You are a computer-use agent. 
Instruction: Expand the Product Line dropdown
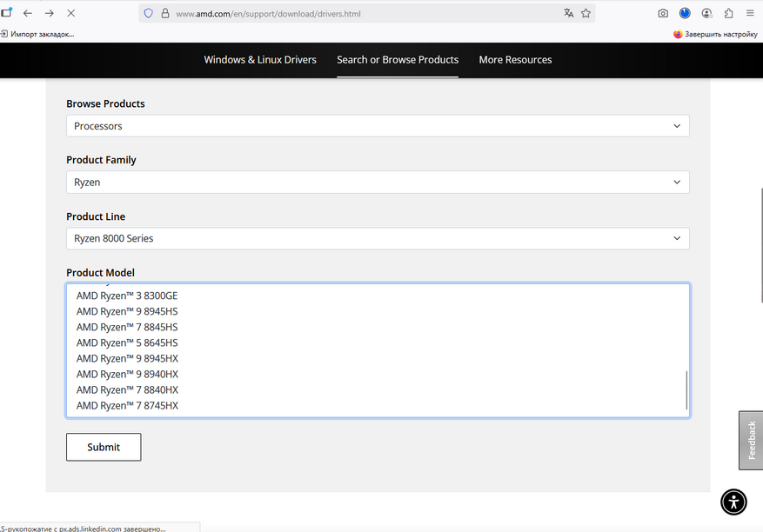tap(378, 238)
